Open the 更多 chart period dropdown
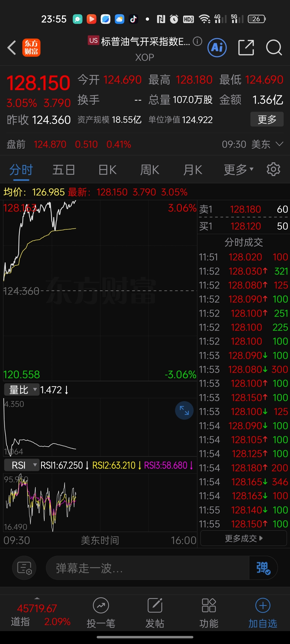 239,170
